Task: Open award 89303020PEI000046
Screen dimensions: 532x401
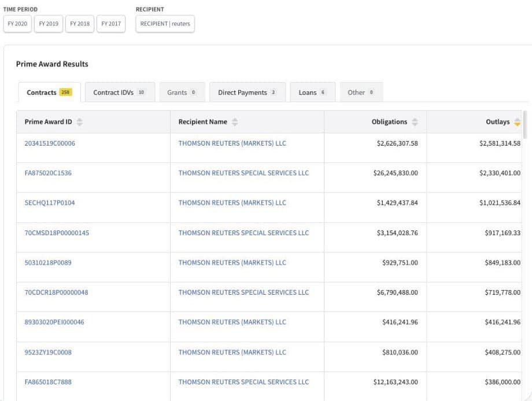Action: tap(54, 322)
